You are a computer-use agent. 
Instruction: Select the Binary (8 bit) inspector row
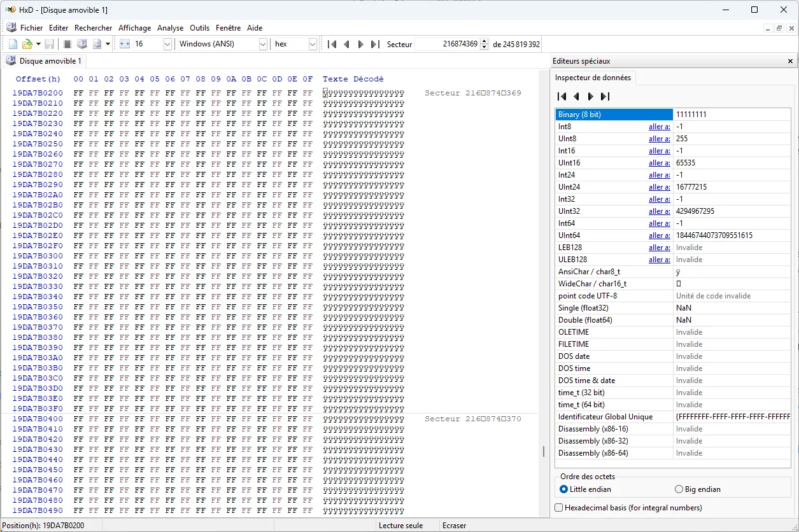click(673, 115)
